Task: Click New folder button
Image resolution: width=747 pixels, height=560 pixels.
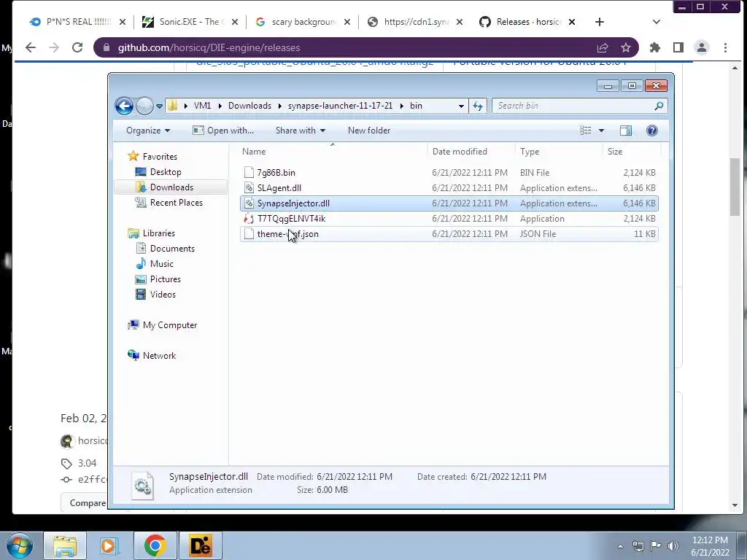Action: click(368, 131)
